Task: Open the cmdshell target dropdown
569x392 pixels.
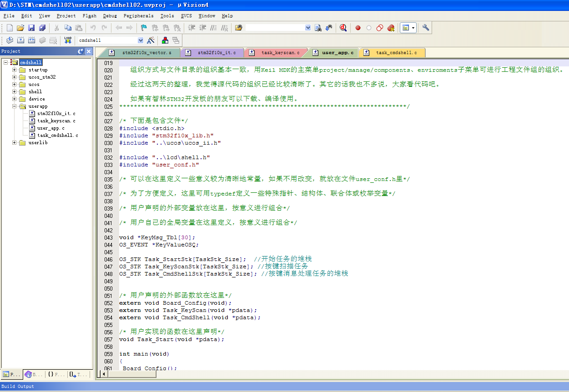Action: pyautogui.click(x=141, y=40)
